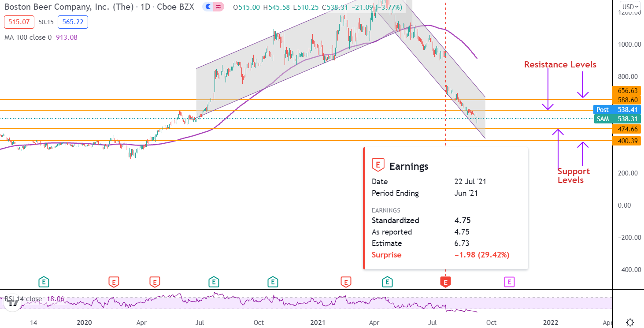Viewport: 644px width, 328px height.
Task: Click the solid red selected earnings marker
Action: coord(446,281)
